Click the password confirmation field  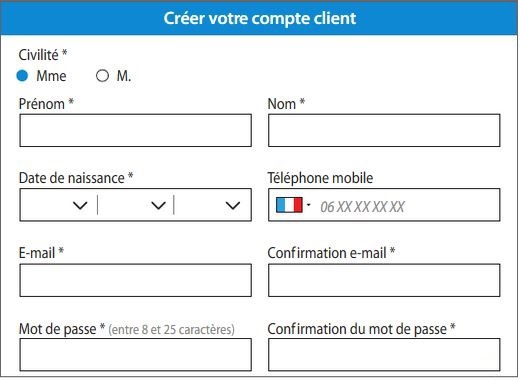tap(384, 355)
